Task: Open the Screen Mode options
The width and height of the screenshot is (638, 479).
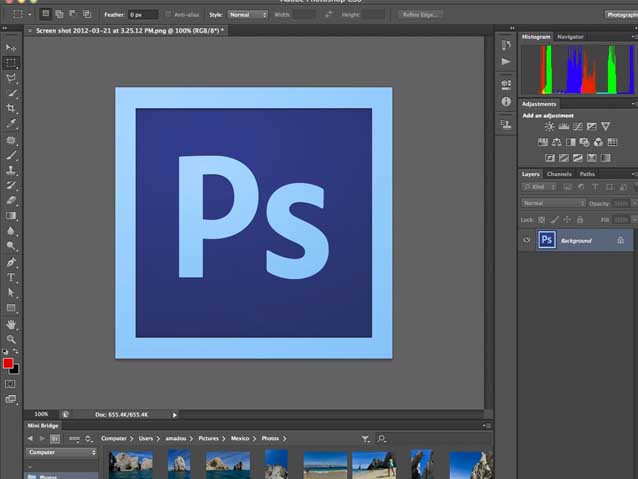Action: point(10,399)
